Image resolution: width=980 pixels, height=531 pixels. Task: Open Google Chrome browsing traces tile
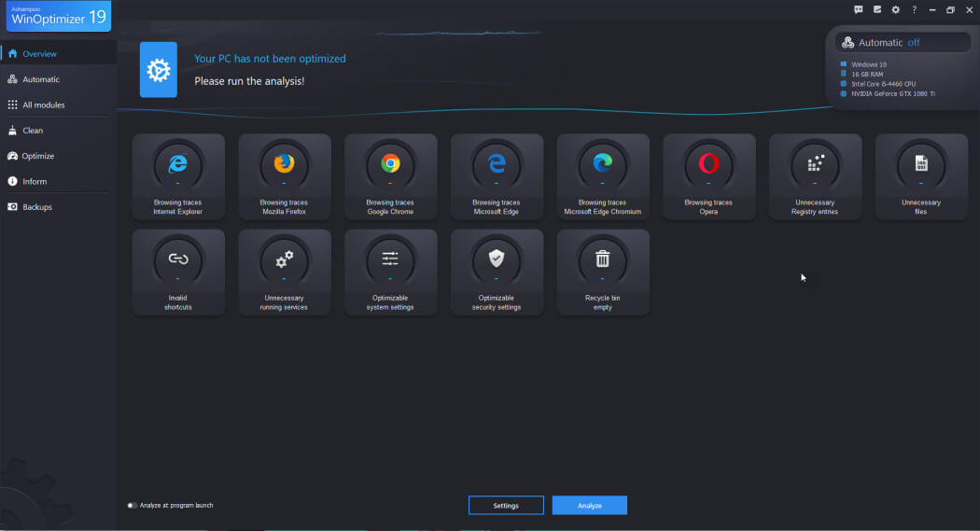391,176
